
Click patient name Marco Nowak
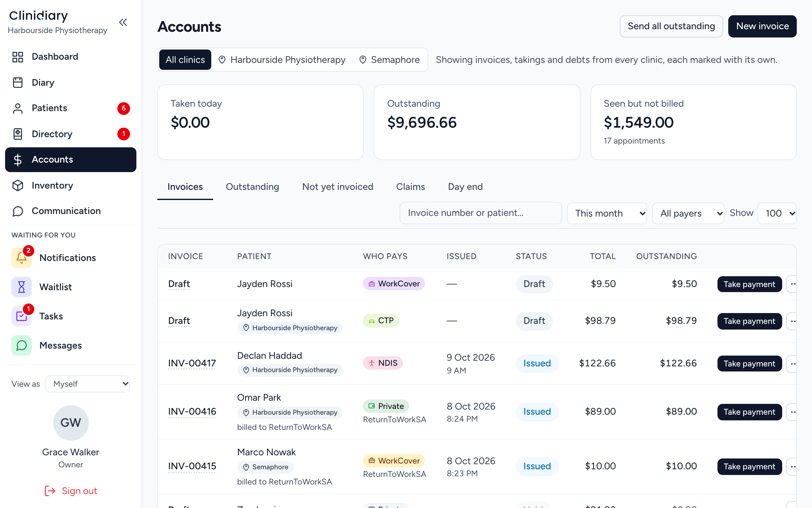coord(266,452)
